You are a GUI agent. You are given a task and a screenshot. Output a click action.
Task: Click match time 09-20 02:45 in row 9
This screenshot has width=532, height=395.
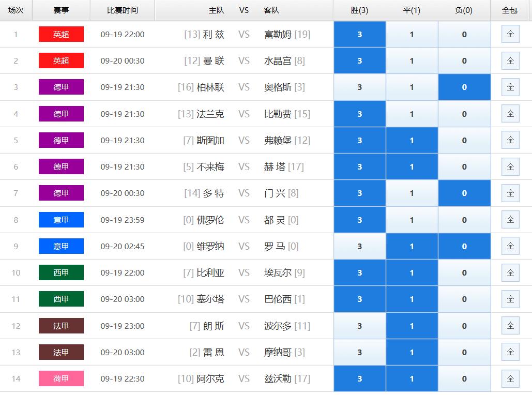point(123,247)
